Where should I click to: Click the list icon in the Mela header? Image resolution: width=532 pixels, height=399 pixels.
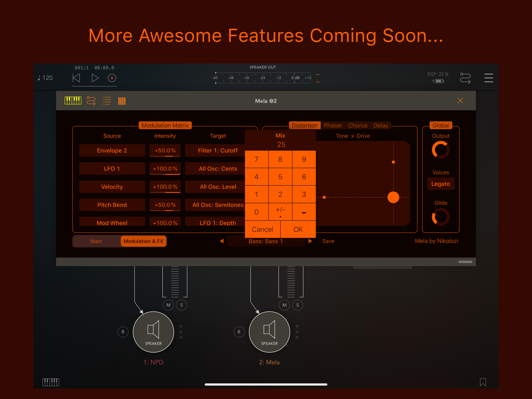(107, 100)
